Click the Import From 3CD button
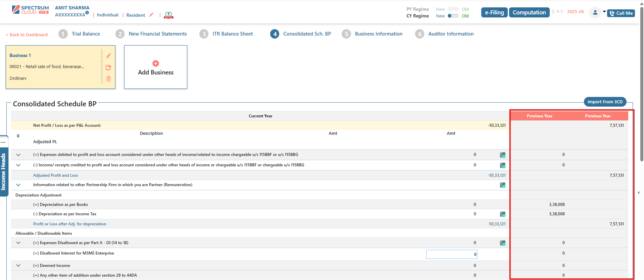The height and width of the screenshot is (280, 644). click(x=605, y=102)
